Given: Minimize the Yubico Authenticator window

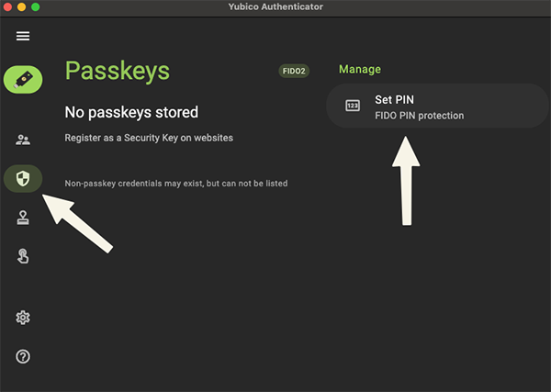Looking at the screenshot, I should pos(22,6).
